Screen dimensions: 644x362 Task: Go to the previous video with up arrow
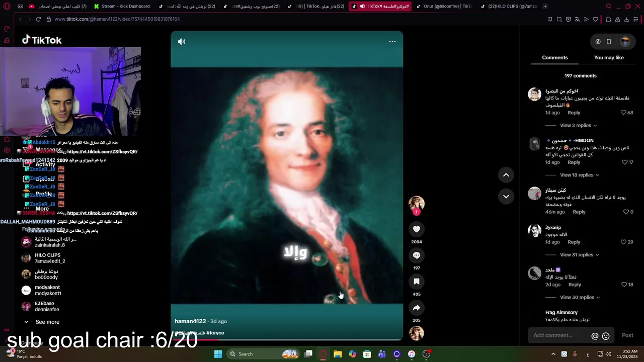point(506,175)
